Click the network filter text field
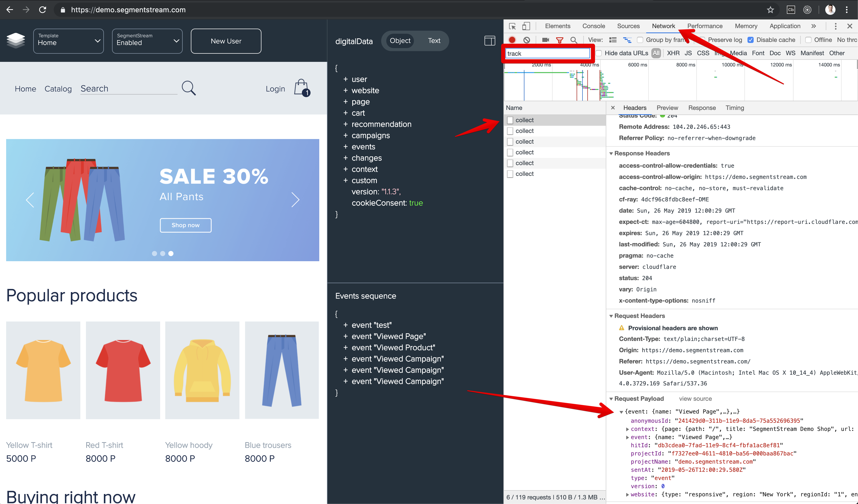The width and height of the screenshot is (858, 504). click(x=547, y=53)
